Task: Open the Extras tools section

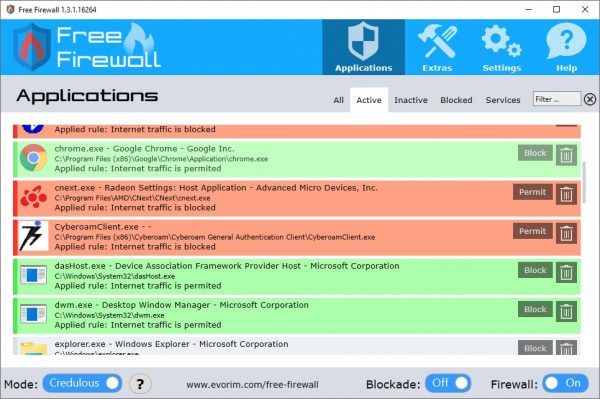Action: pos(437,47)
